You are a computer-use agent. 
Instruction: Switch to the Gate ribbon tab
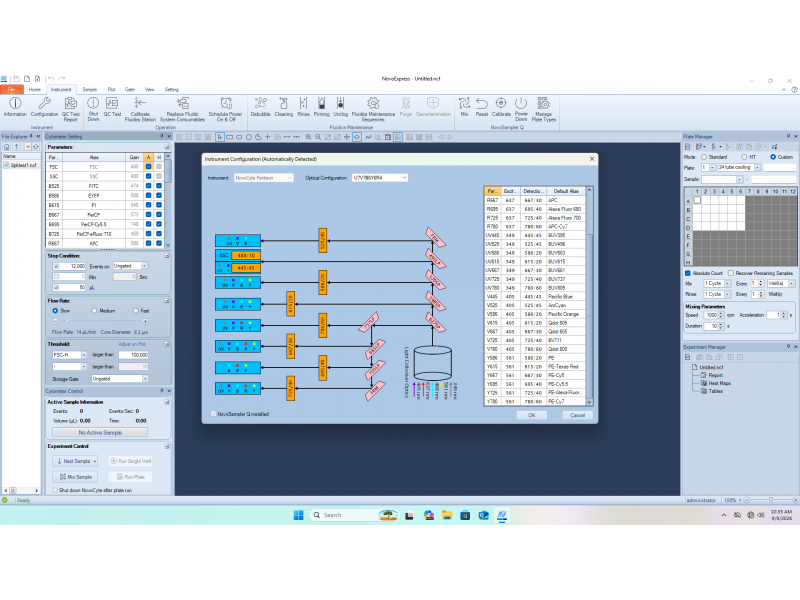coord(130,89)
